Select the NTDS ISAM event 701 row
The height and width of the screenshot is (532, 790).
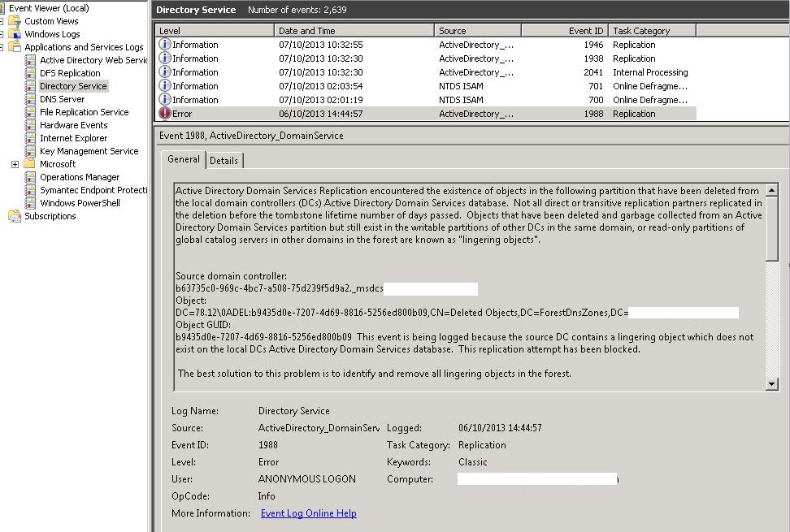pos(423,86)
